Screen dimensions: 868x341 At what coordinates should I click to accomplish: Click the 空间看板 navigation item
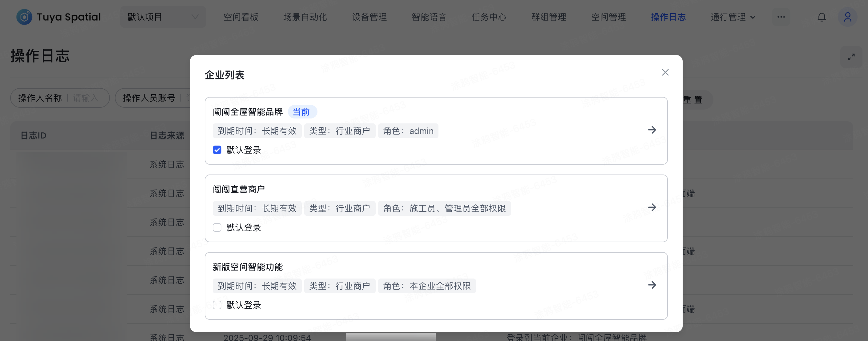click(x=240, y=17)
